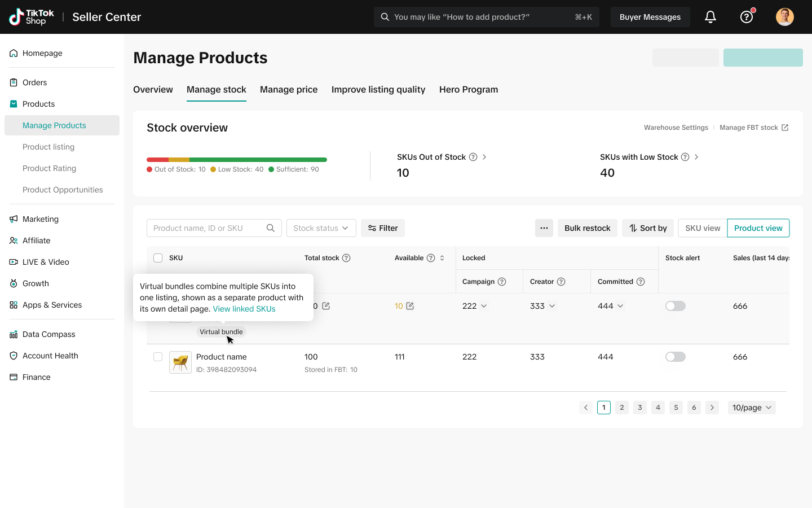Click info icon next to Total stock

coord(346,258)
